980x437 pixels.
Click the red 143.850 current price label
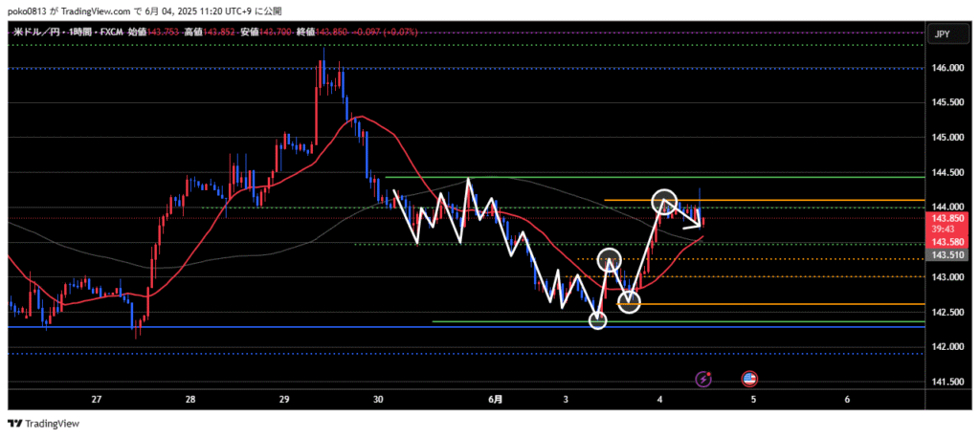(947, 219)
